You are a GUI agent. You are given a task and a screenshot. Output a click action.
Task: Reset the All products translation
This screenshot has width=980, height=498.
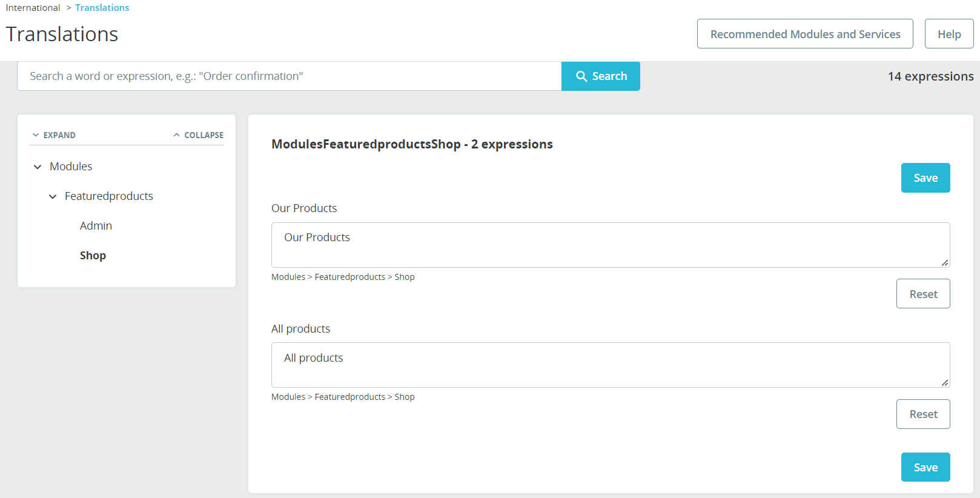point(923,414)
